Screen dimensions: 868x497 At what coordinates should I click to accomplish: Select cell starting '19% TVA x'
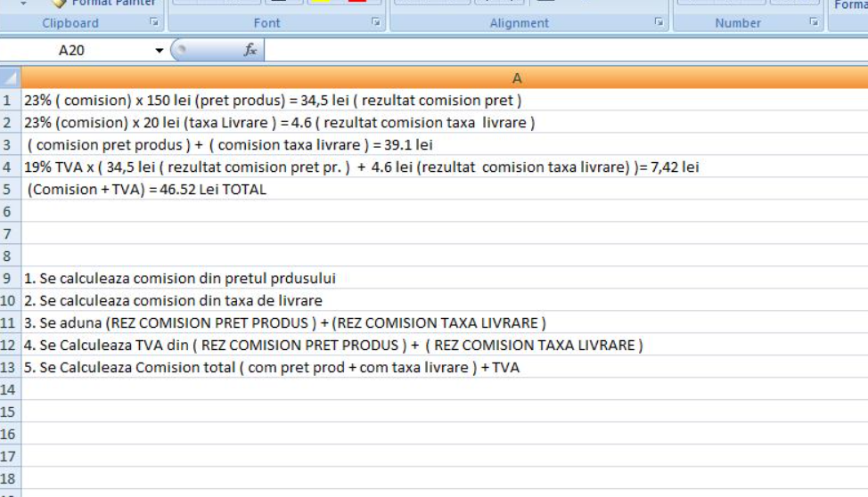(x=445, y=167)
